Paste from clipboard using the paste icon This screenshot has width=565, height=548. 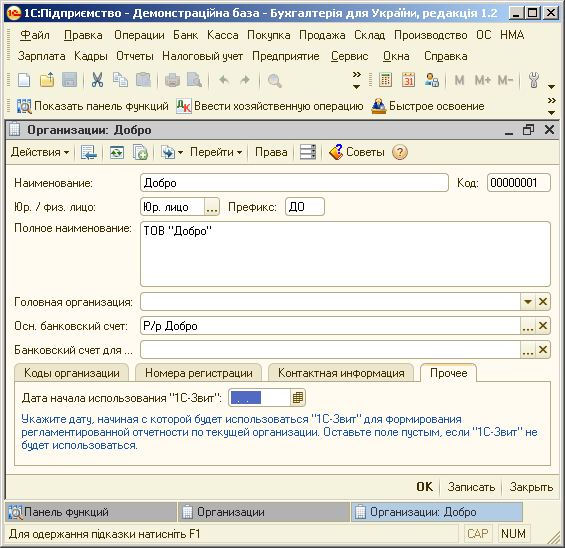tap(143, 80)
